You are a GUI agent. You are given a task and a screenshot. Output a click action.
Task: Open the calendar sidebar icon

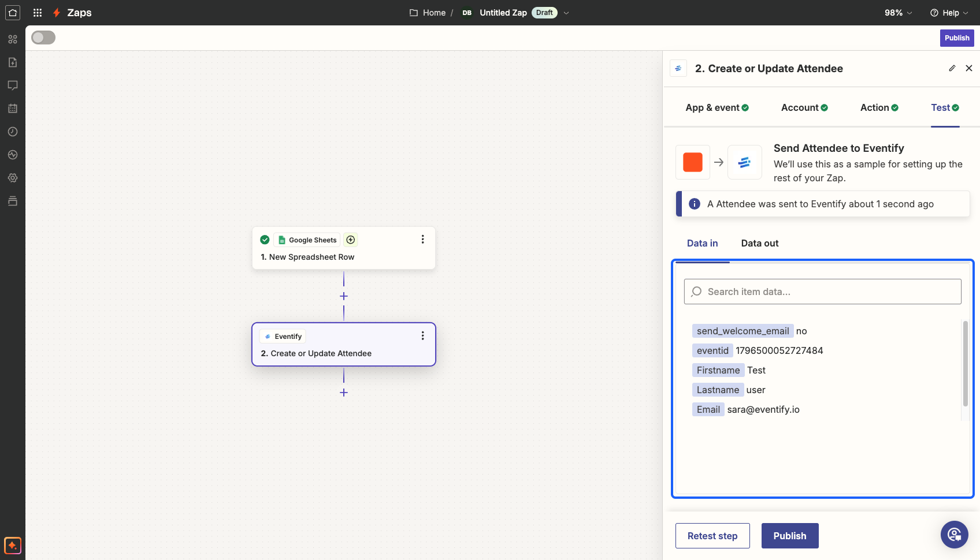pos(13,109)
